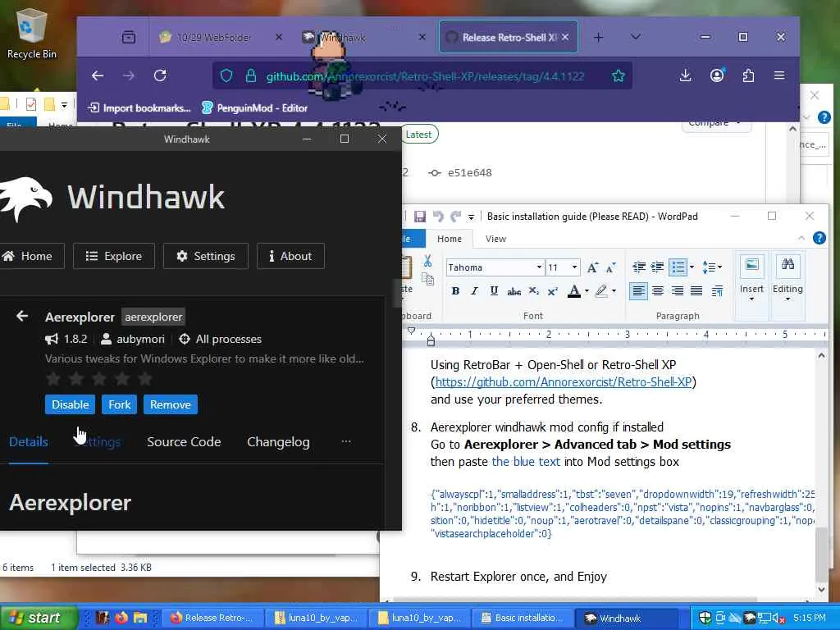Copy selection in WordPad clipboard group

(427, 279)
